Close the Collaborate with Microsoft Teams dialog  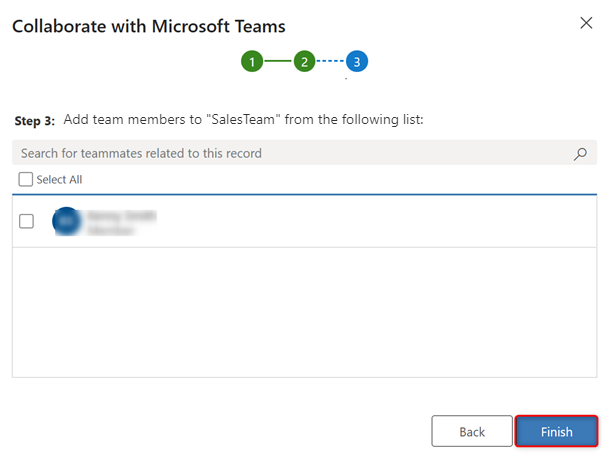[586, 23]
